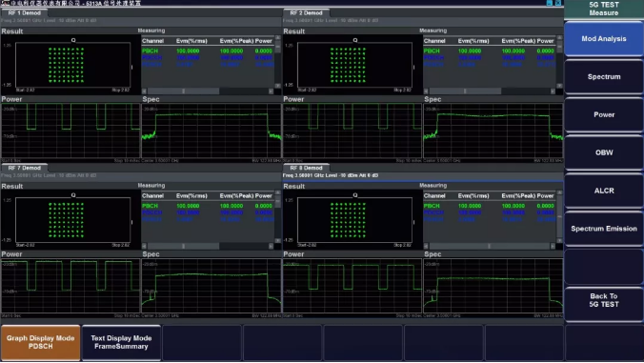
Task: Open the Mod Analysis measurement
Action: point(604,39)
